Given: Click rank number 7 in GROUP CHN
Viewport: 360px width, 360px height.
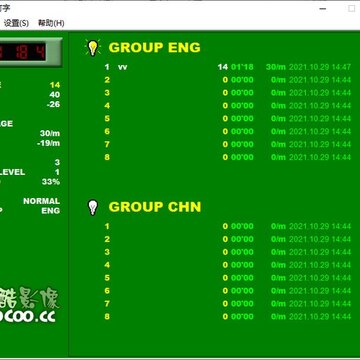Looking at the screenshot, I should tap(107, 304).
